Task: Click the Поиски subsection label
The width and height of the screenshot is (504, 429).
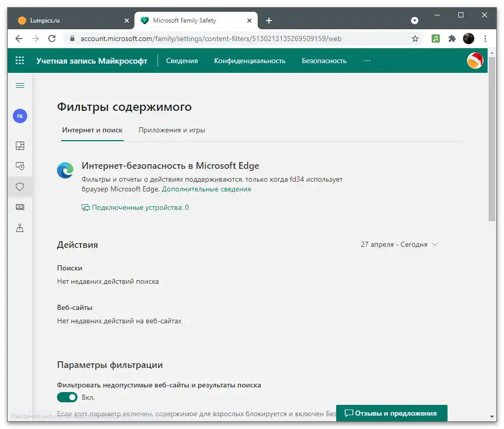Action: click(x=70, y=268)
